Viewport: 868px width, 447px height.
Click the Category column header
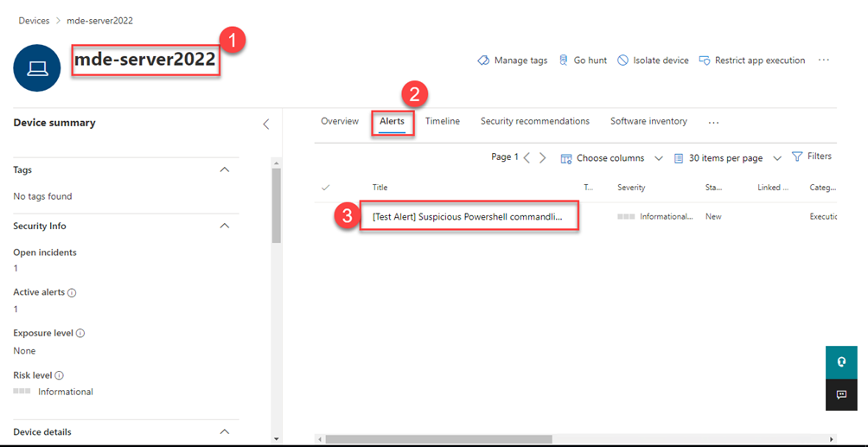coord(822,188)
